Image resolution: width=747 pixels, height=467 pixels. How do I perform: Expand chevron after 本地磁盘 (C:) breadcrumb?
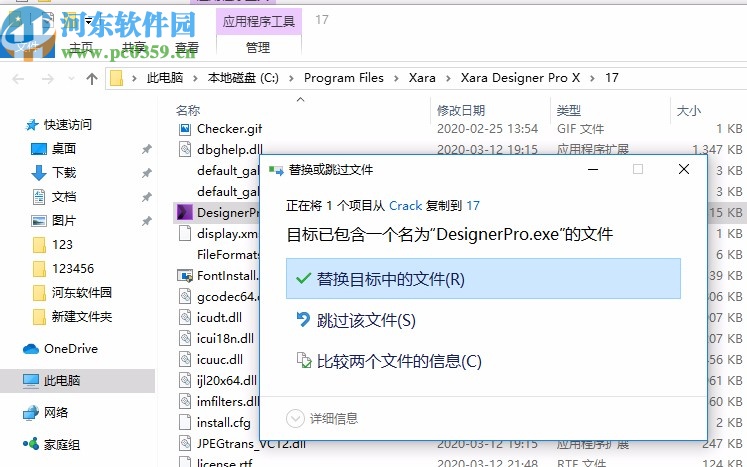tap(291, 78)
